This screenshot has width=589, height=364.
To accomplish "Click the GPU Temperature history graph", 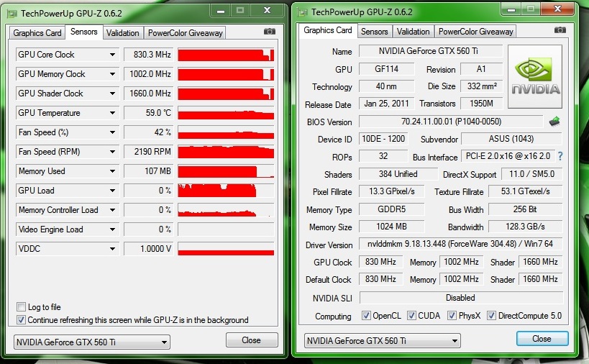I will [x=226, y=113].
